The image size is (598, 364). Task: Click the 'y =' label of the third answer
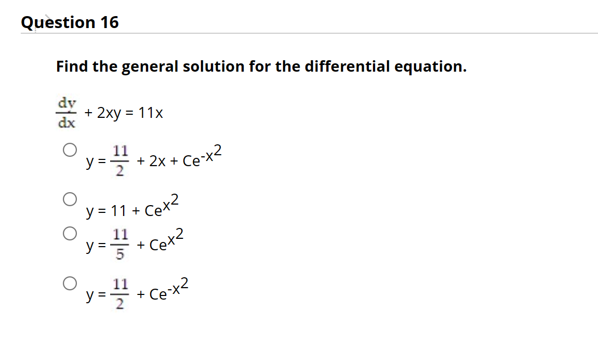pyautogui.click(x=96, y=246)
